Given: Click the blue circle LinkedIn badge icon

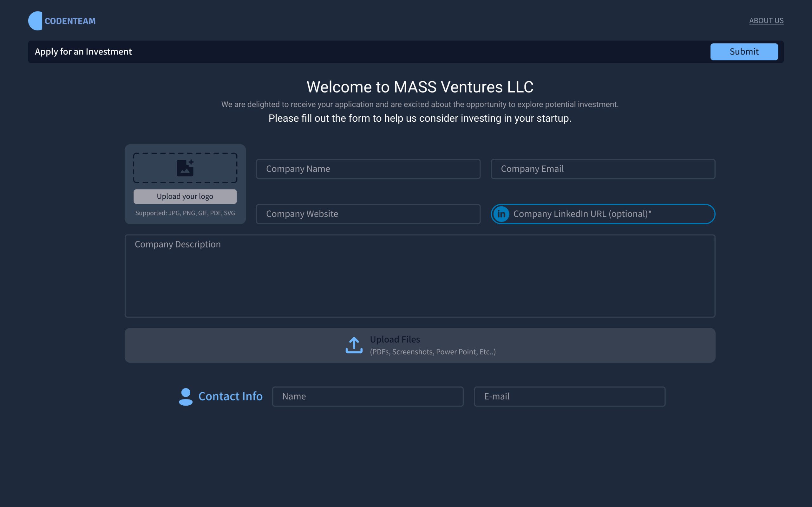Looking at the screenshot, I should pyautogui.click(x=501, y=213).
